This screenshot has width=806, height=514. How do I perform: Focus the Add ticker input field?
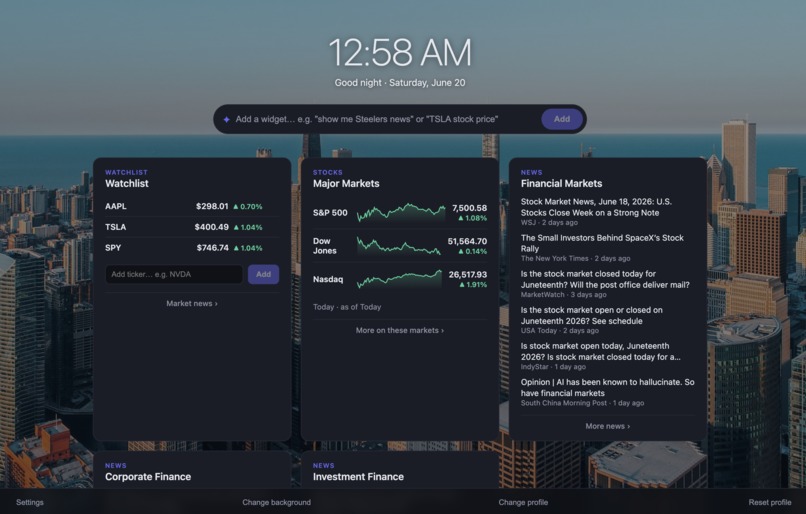tap(174, 274)
